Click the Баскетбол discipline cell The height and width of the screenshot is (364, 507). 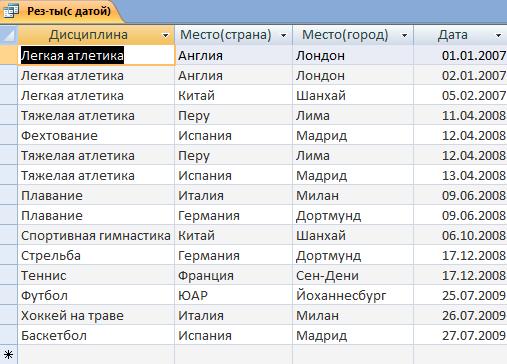click(x=96, y=335)
